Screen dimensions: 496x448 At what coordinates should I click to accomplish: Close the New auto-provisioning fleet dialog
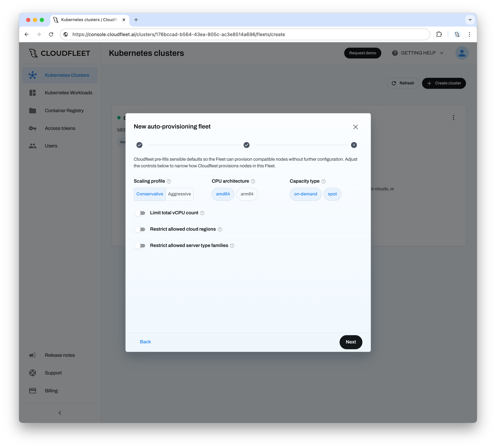pos(355,127)
